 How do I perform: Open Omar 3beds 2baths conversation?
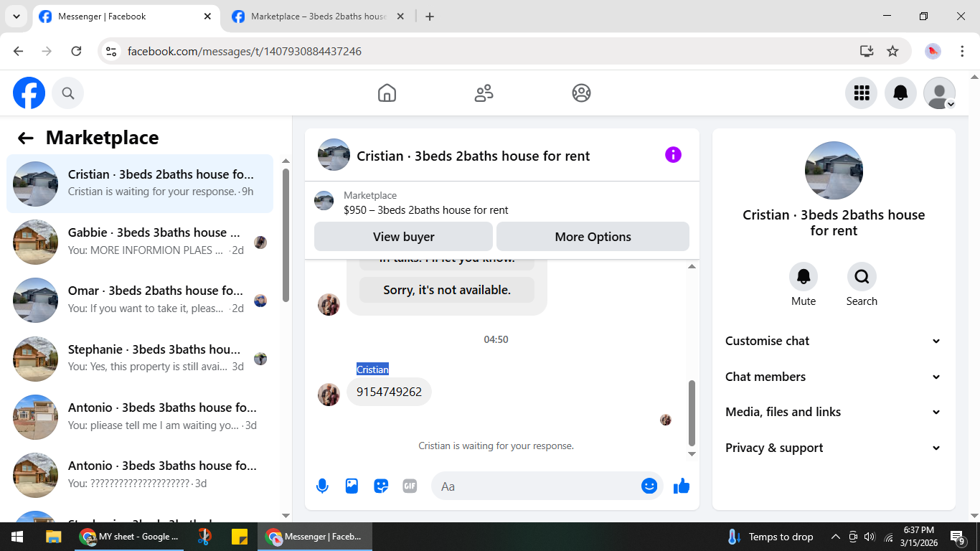click(140, 300)
